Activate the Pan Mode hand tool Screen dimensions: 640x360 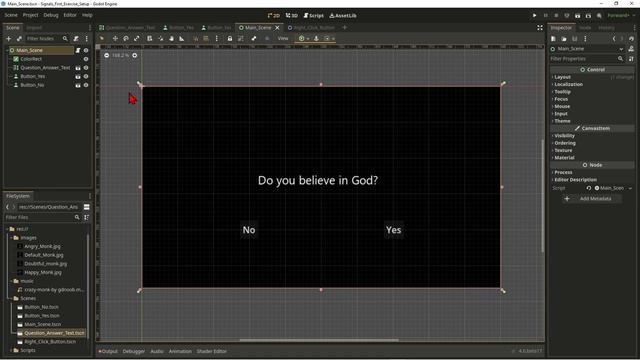point(171,38)
